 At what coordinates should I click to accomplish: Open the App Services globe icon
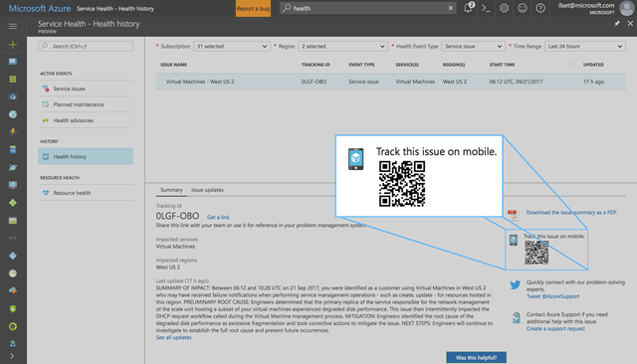coord(13,114)
